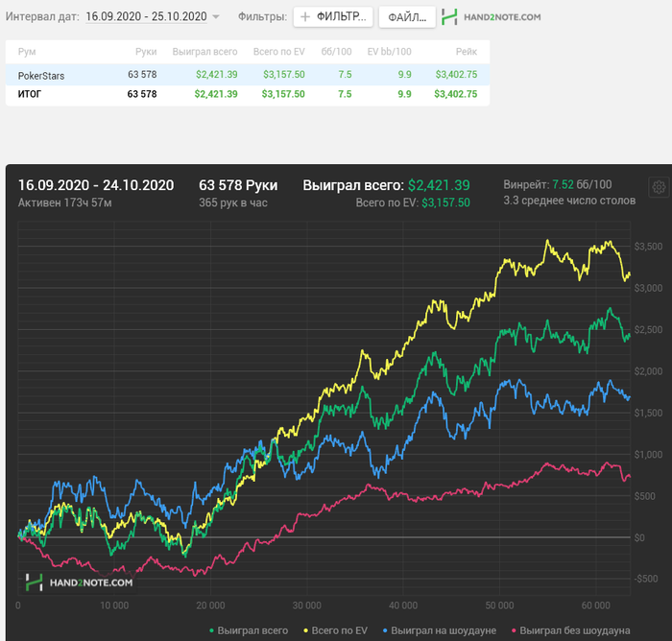Open the date interval dropdown arrow
Viewport: 672px width, 641px height.
216,17
